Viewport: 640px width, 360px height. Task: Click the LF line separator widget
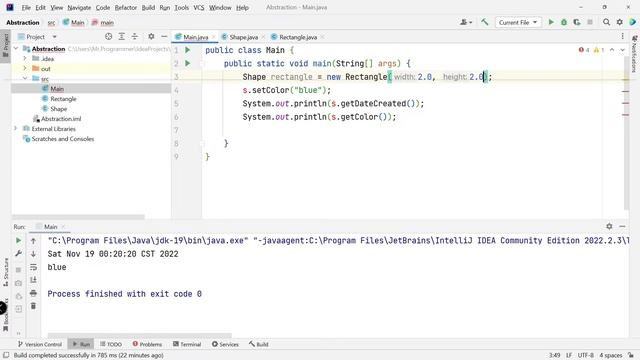[569, 355]
